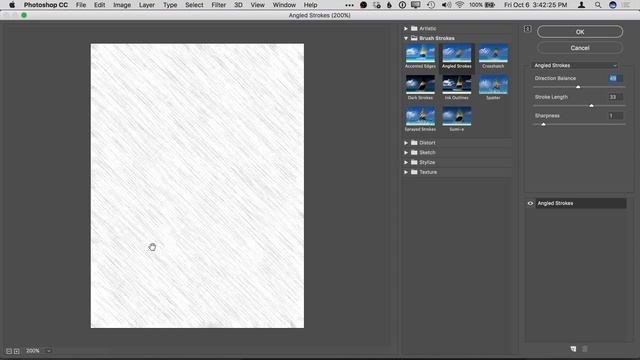Image resolution: width=640 pixels, height=360 pixels.
Task: Click the Direction Balance slider handle
Action: click(x=578, y=87)
